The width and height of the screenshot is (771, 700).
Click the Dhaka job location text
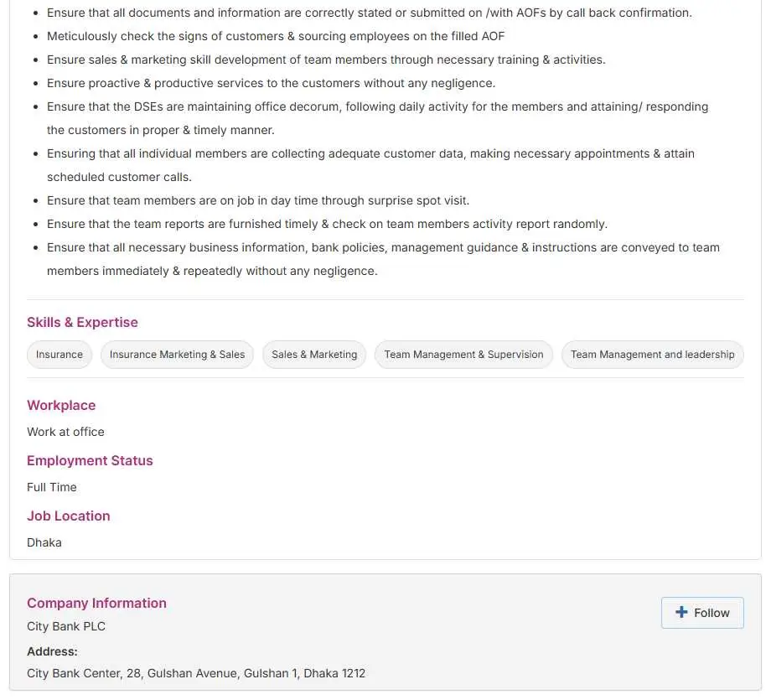coord(44,542)
